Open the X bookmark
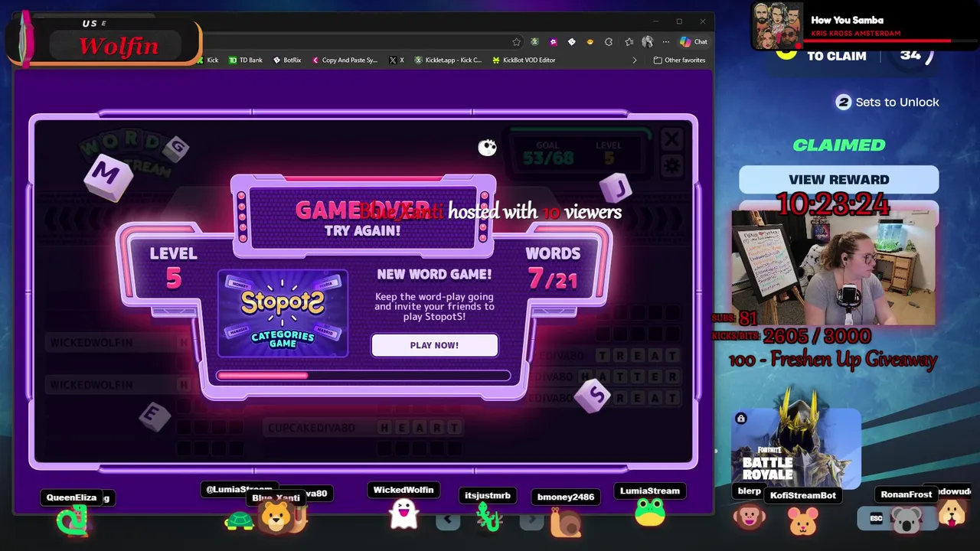 coord(397,60)
